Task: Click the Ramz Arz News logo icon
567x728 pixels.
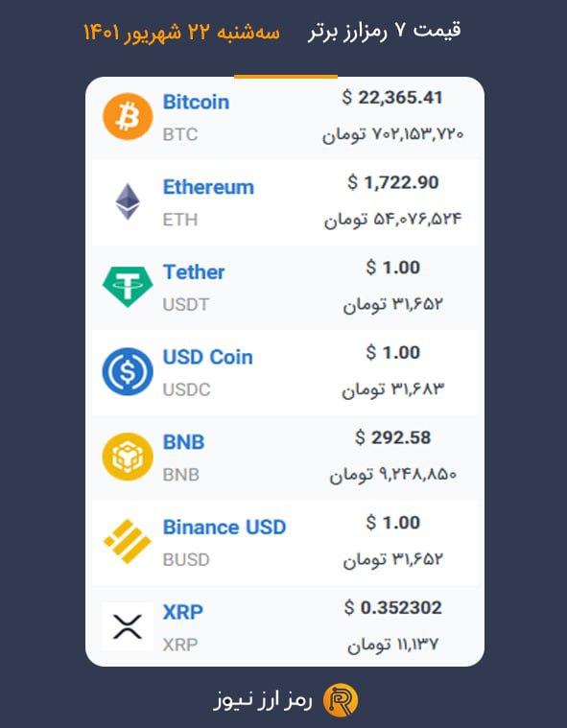Action: point(341,699)
